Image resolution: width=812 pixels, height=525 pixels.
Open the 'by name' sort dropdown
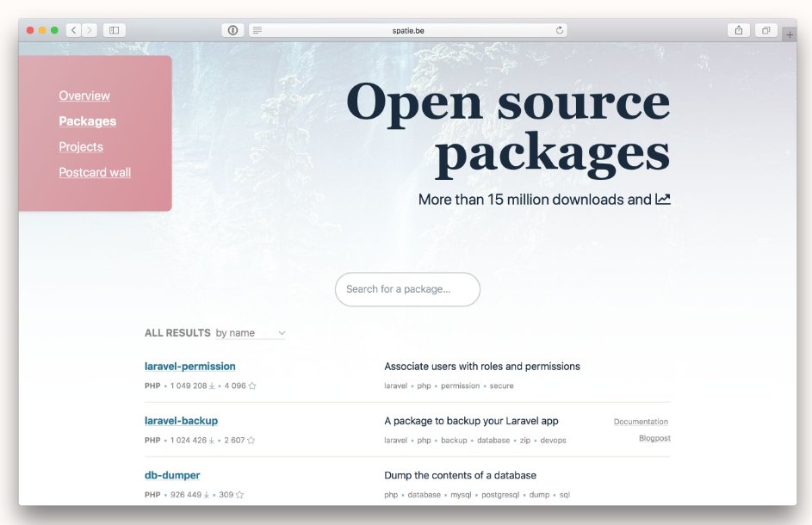point(251,333)
